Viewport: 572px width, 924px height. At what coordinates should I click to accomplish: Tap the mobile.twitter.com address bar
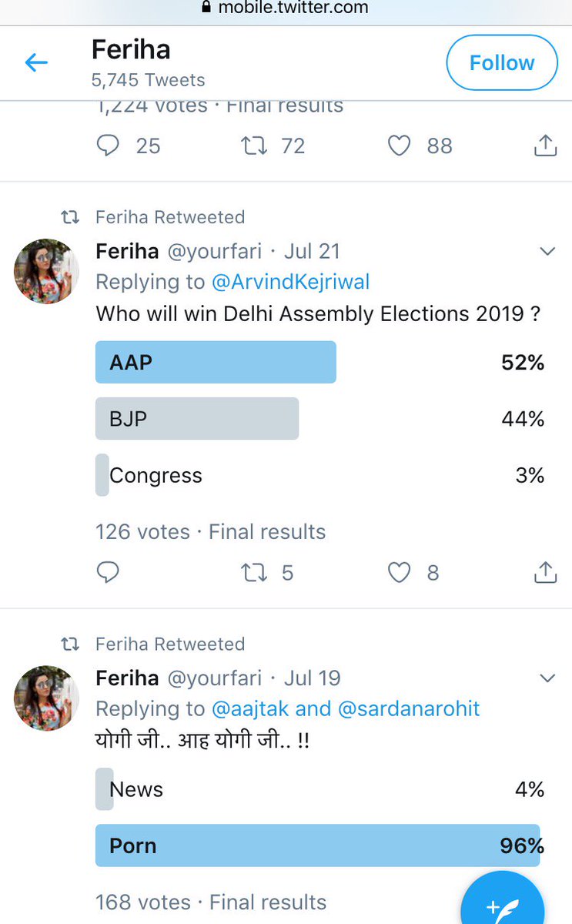(x=286, y=8)
